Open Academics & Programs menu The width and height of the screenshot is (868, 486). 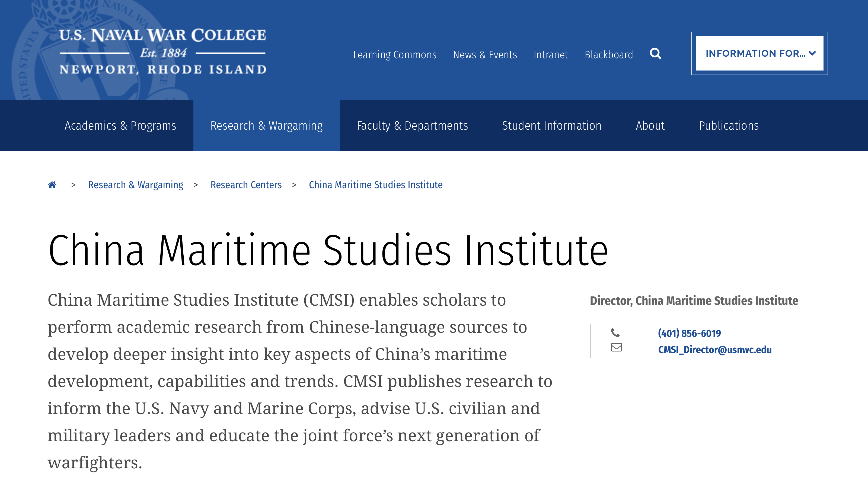click(120, 125)
